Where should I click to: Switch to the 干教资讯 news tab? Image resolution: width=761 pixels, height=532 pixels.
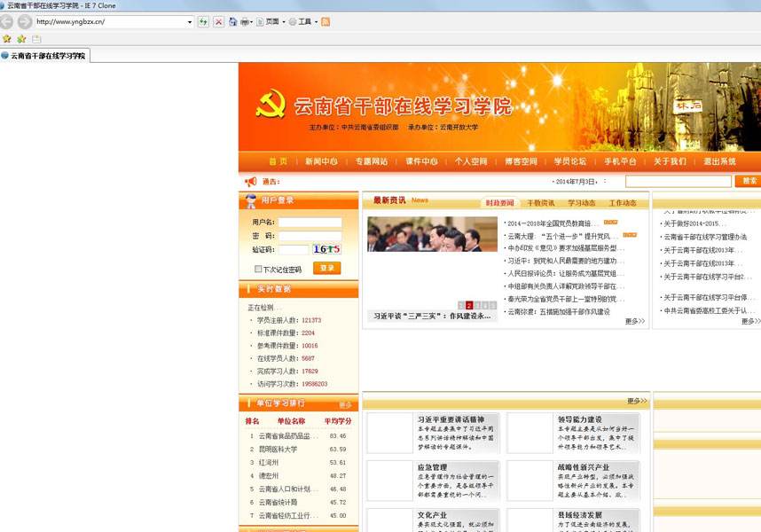[x=541, y=203]
